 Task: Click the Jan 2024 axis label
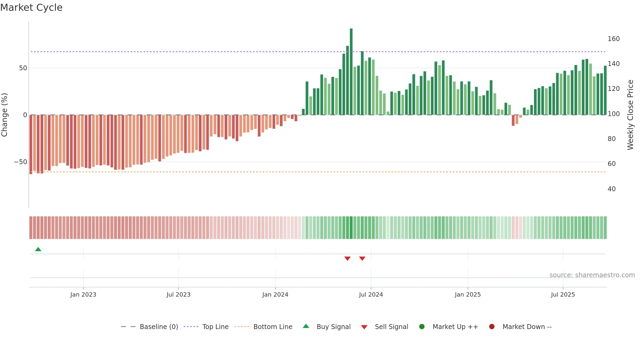[x=275, y=294]
